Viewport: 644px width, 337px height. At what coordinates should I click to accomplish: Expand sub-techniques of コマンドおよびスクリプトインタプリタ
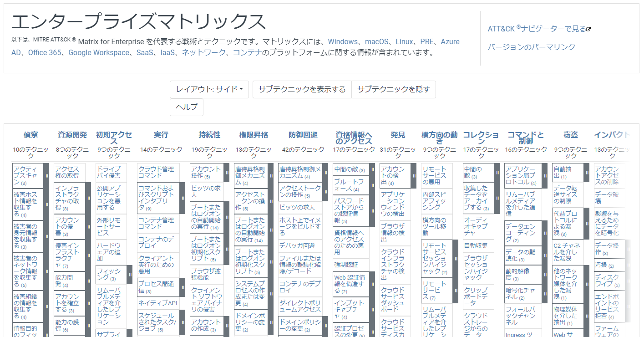pos(182,198)
